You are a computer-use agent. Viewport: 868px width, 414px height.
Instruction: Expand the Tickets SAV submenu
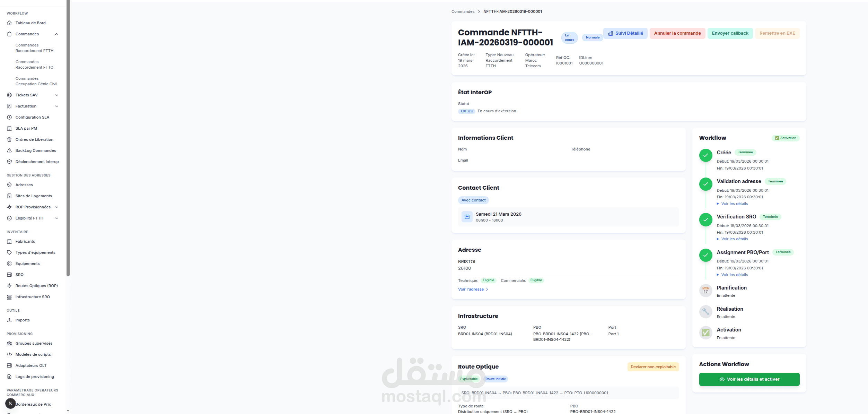pyautogui.click(x=56, y=95)
